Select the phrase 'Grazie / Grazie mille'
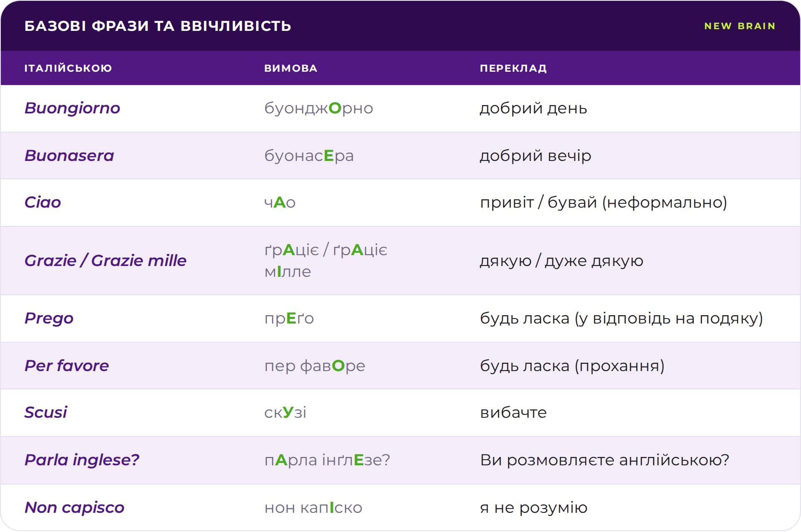Screen dimensions: 801x532 (106, 261)
